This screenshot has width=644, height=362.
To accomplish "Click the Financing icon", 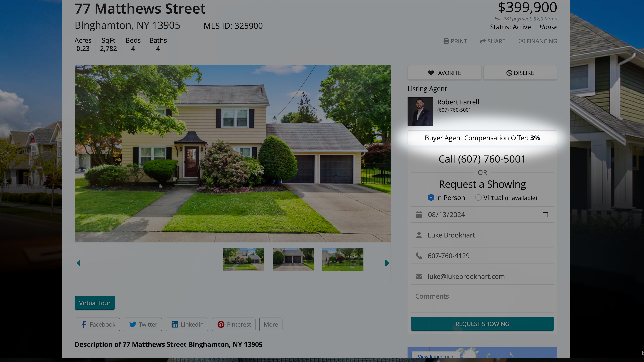I will [x=522, y=41].
